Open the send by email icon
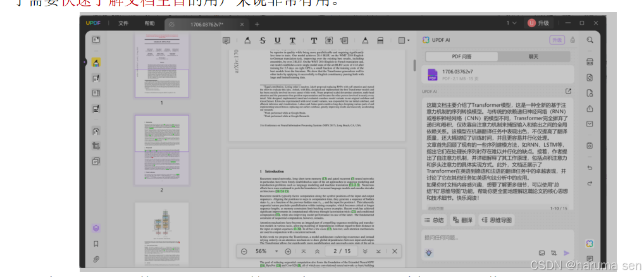Viewport: 644px width, 277px height. pyautogui.click(x=590, y=123)
